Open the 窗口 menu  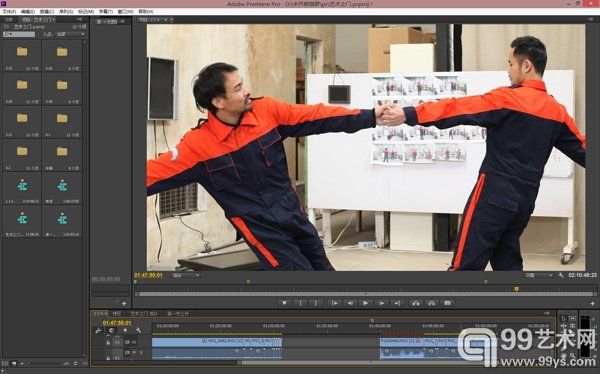tap(126, 11)
